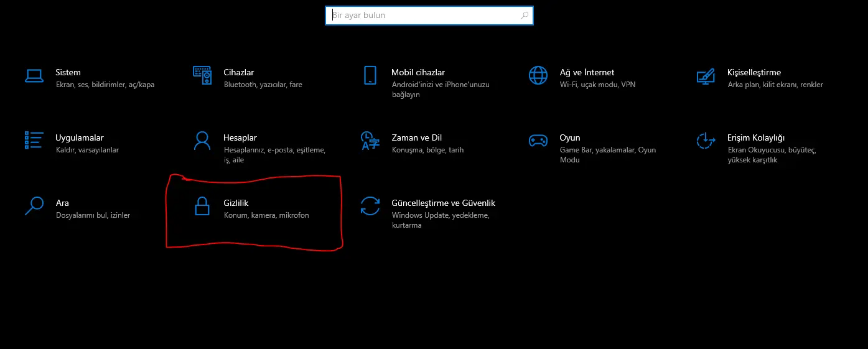The height and width of the screenshot is (349, 868).
Task: Click the Cihazlar category title
Action: 238,72
